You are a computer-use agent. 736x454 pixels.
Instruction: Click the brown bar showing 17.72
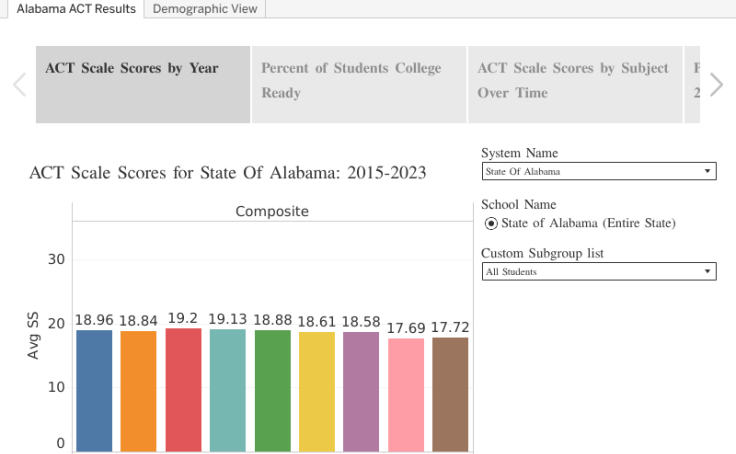click(450, 395)
